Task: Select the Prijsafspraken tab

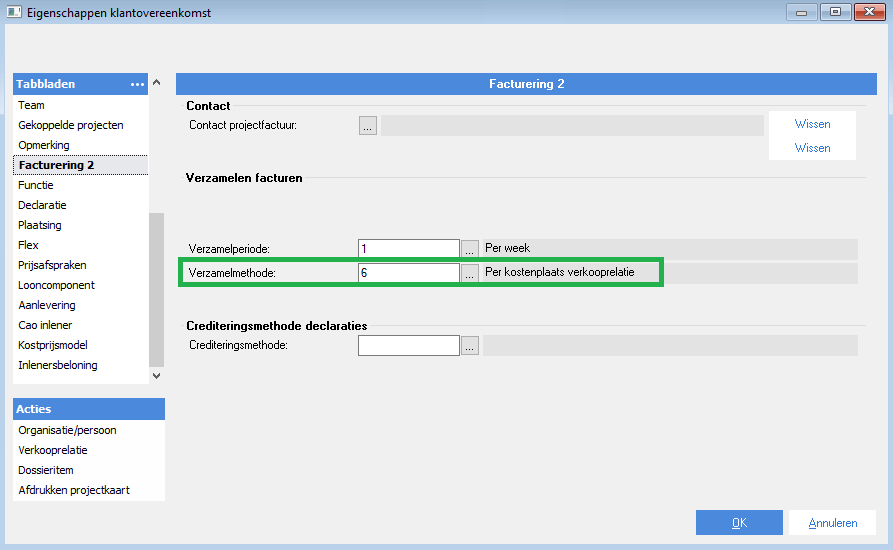Action: tap(52, 265)
